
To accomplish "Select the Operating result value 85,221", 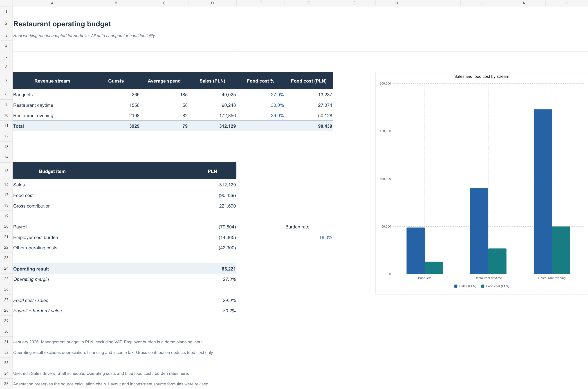I will tap(229, 269).
